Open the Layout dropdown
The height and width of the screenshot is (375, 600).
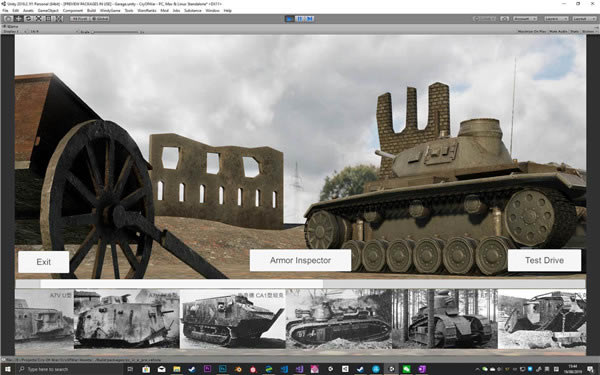584,18
